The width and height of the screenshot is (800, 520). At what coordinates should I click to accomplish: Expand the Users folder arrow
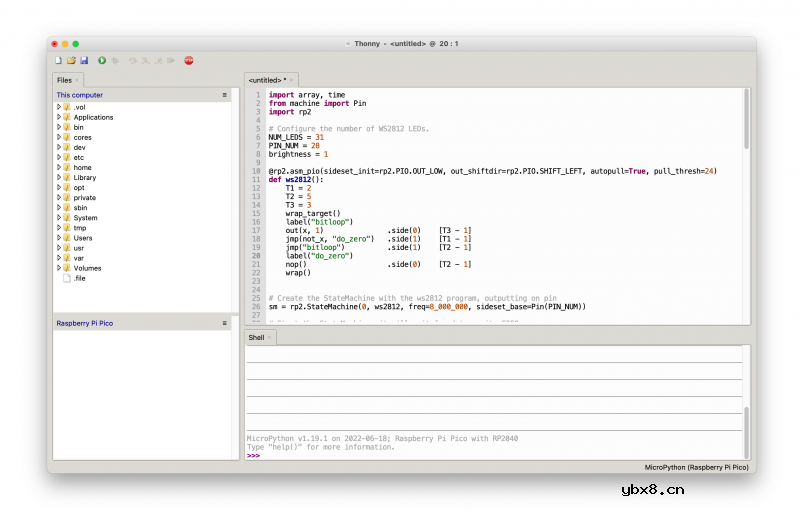59,238
